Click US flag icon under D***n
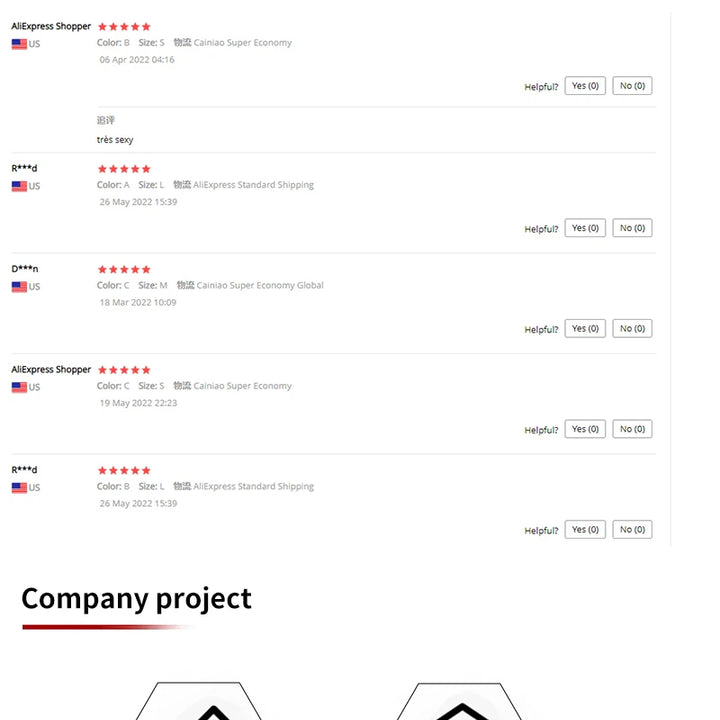This screenshot has width=720, height=720. (x=19, y=287)
